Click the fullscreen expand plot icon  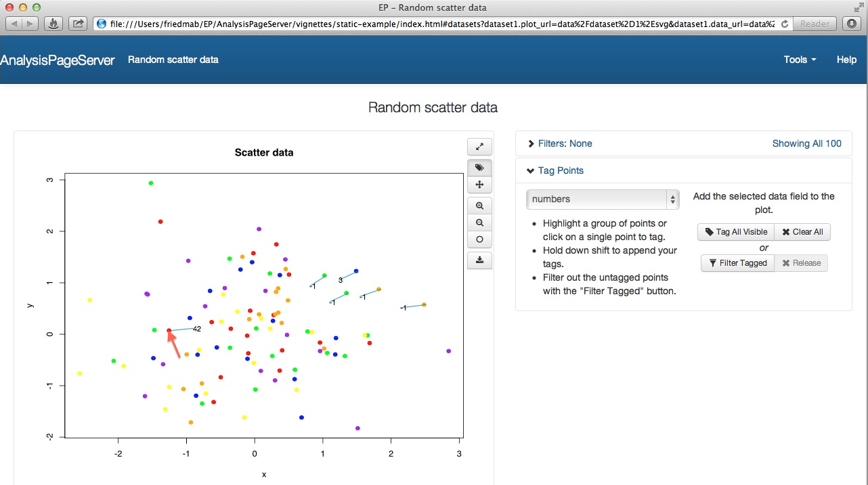pyautogui.click(x=479, y=147)
